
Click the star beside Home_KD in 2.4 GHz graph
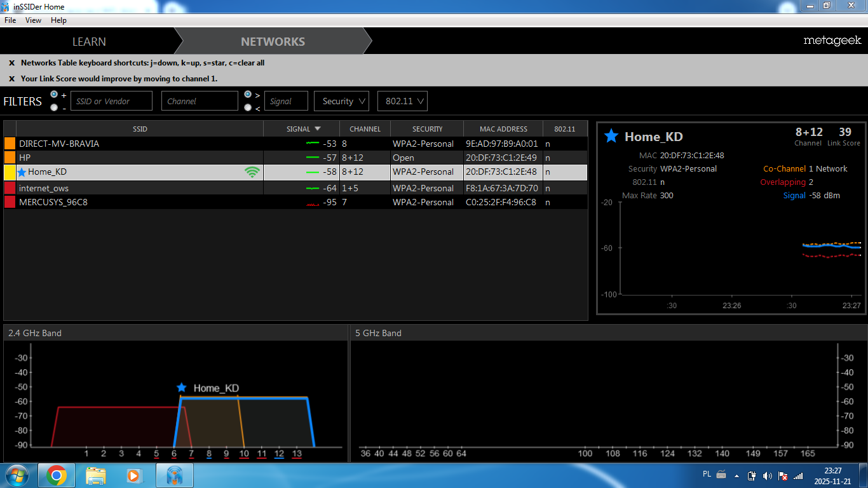182,388
